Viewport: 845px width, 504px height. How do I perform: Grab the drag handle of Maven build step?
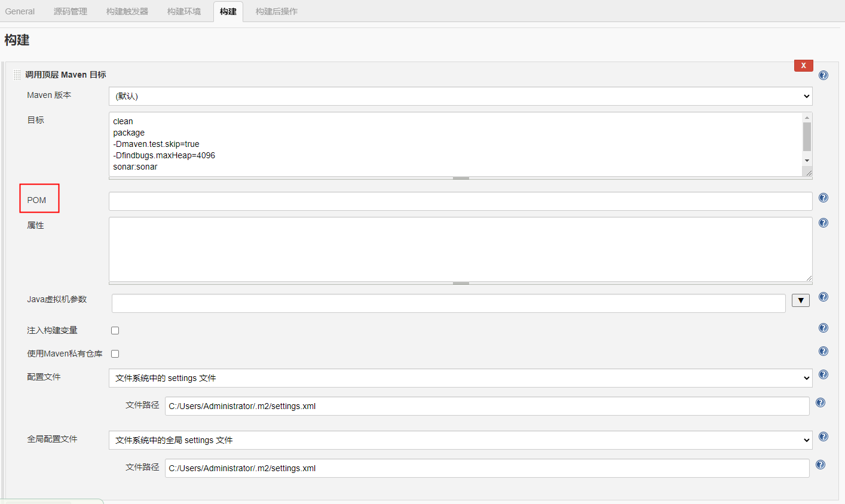point(17,75)
